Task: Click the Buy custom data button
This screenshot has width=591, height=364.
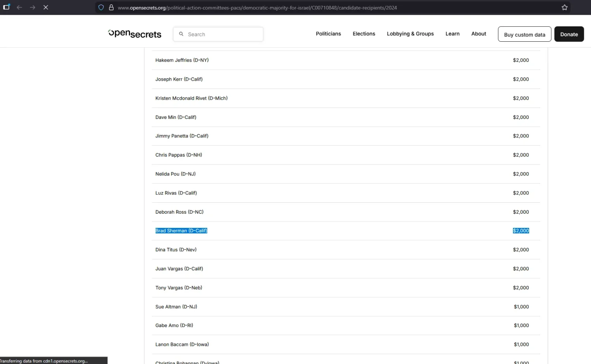Action: tap(524, 34)
